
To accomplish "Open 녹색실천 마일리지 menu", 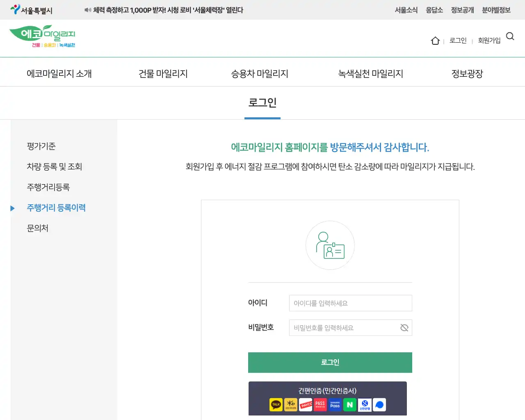I will click(x=370, y=74).
